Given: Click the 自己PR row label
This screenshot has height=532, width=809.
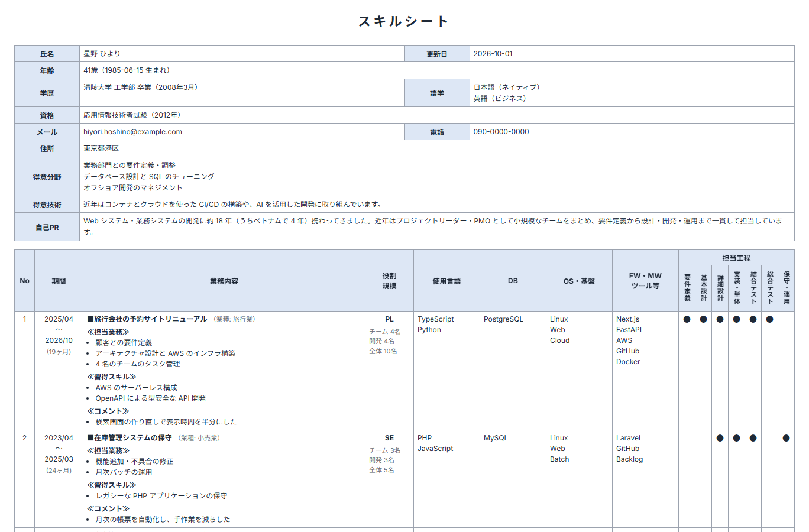Looking at the screenshot, I should click(x=47, y=227).
